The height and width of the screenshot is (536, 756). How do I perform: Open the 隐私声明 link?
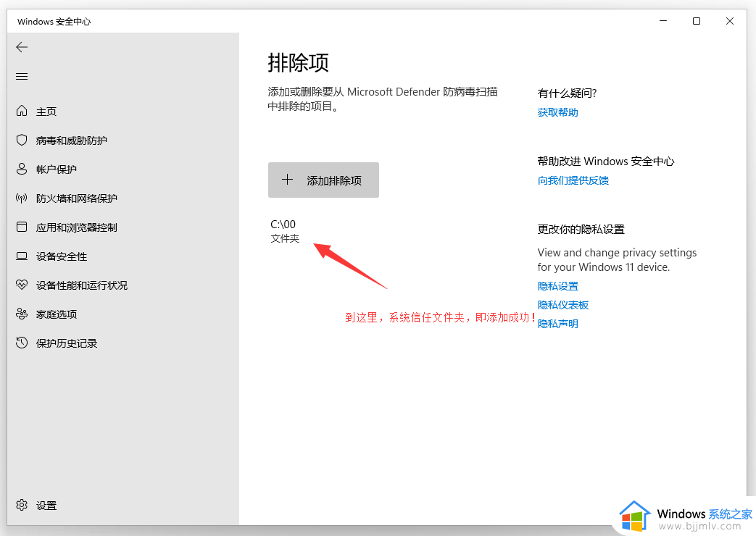pos(558,324)
